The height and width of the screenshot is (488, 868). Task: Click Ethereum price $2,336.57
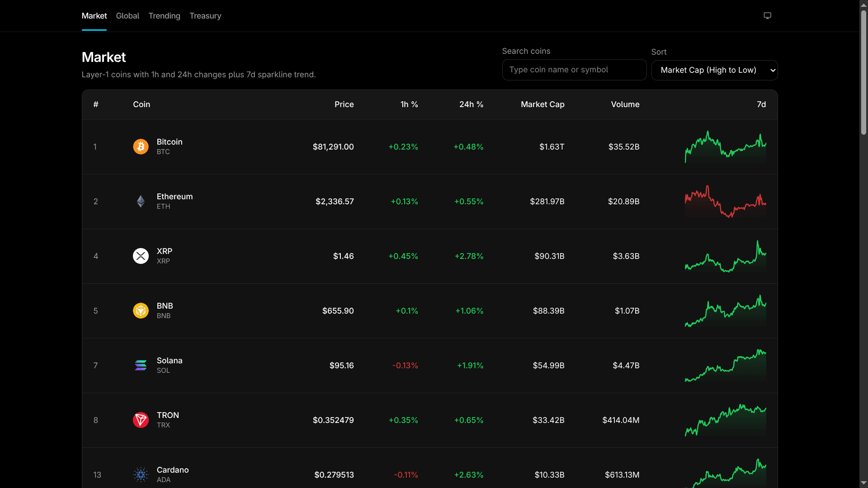pyautogui.click(x=335, y=202)
